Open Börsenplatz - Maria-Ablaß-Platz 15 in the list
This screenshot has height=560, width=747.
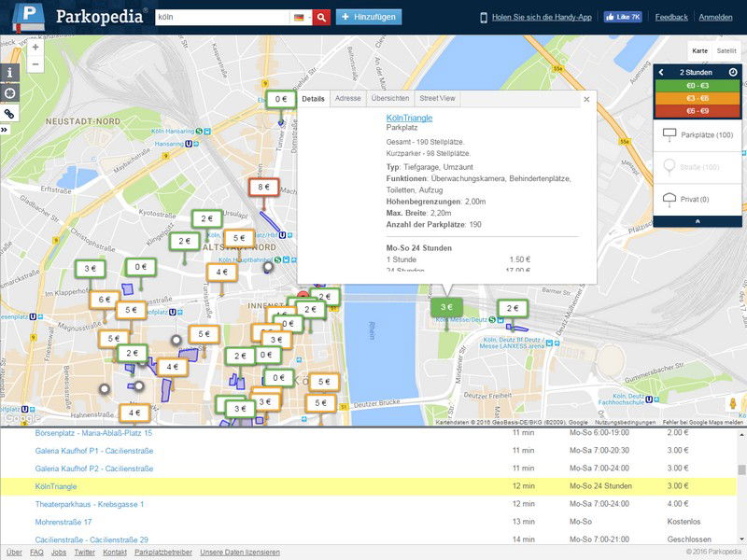click(x=93, y=433)
